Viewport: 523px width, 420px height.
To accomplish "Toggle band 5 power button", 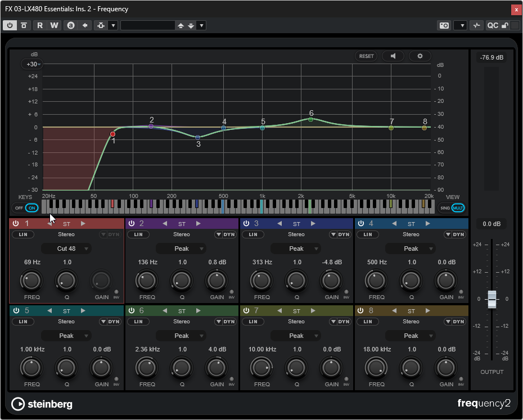I will [16, 310].
